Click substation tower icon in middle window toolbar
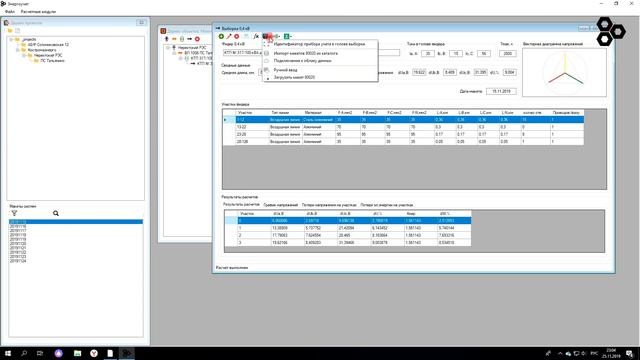640x360 pixels. [x=167, y=39]
